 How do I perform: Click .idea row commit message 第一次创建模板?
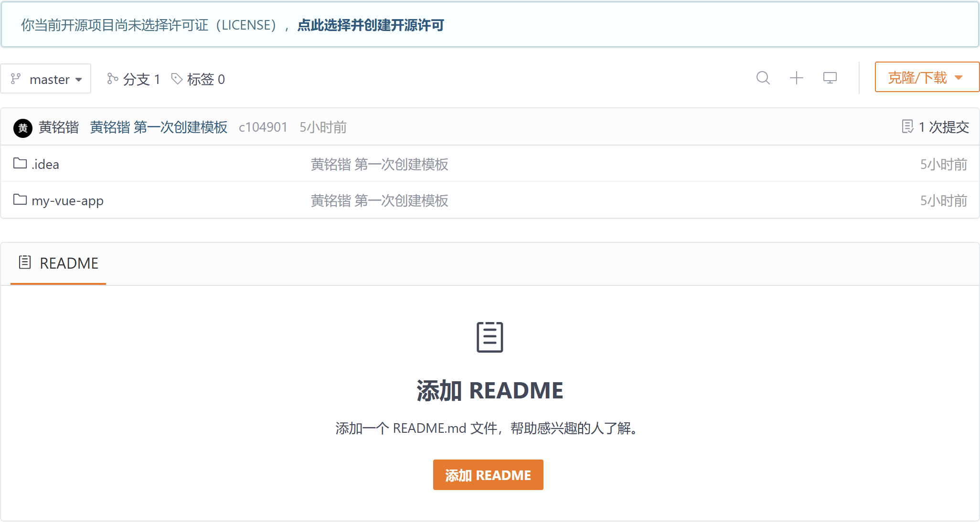379,165
